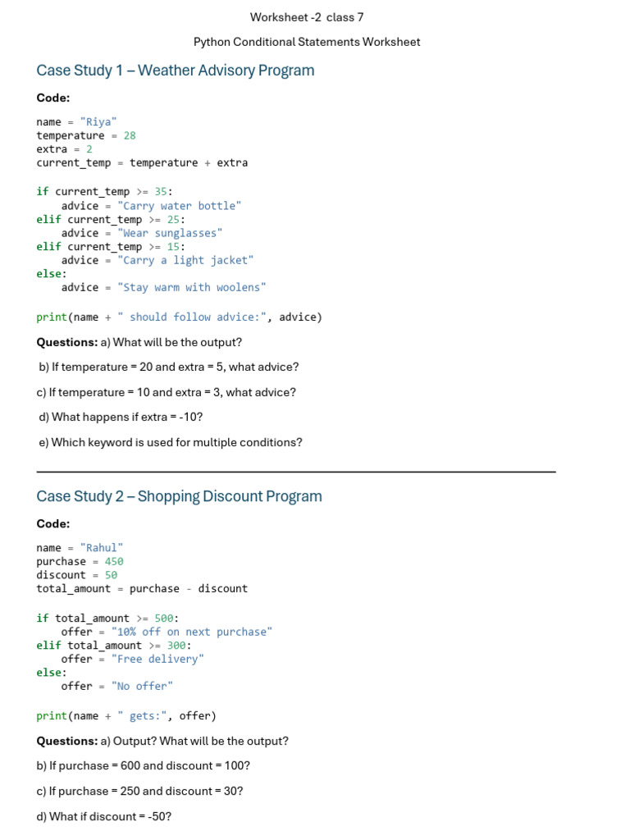Click question "What will be the output?" in Case Study 1
Screen dimensions: 630x840
177,342
